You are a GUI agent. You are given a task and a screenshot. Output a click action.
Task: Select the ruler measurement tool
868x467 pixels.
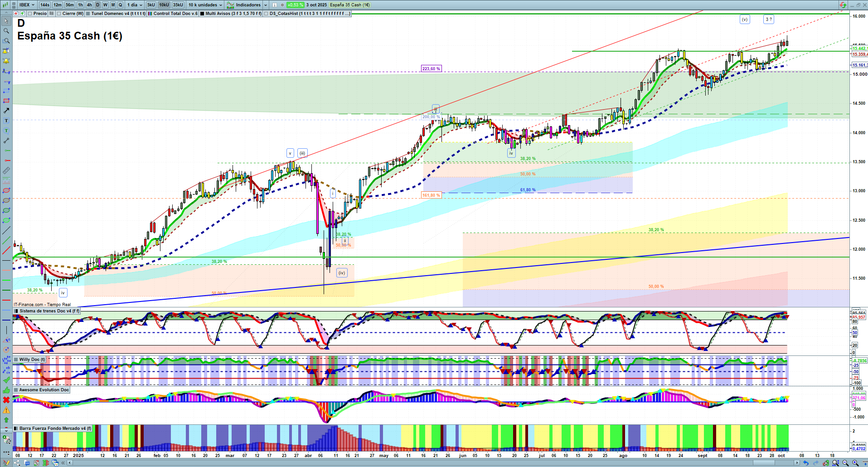6,170
